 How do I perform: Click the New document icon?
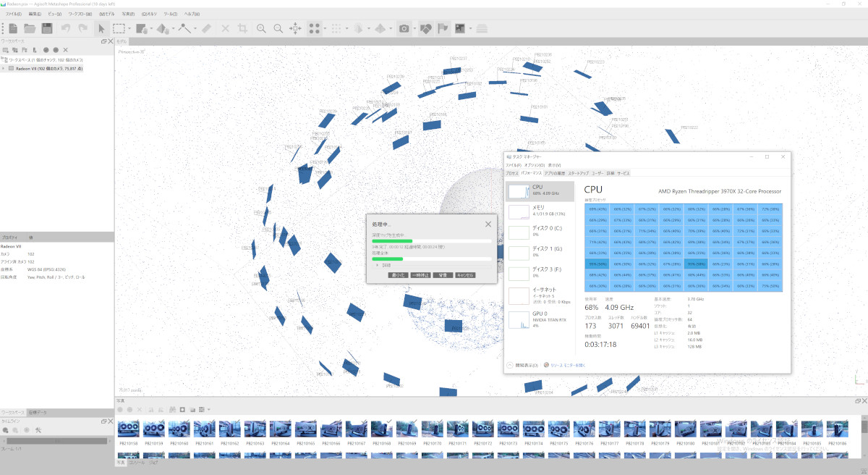pos(13,28)
